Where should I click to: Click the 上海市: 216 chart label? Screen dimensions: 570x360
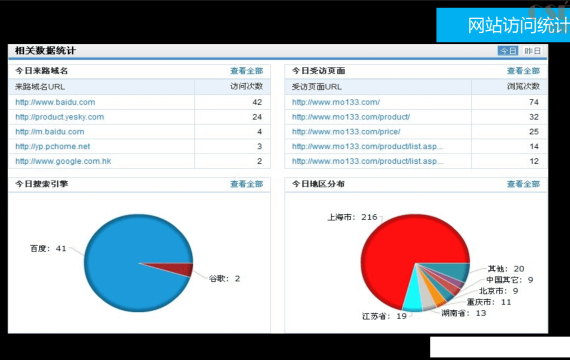[x=352, y=217]
